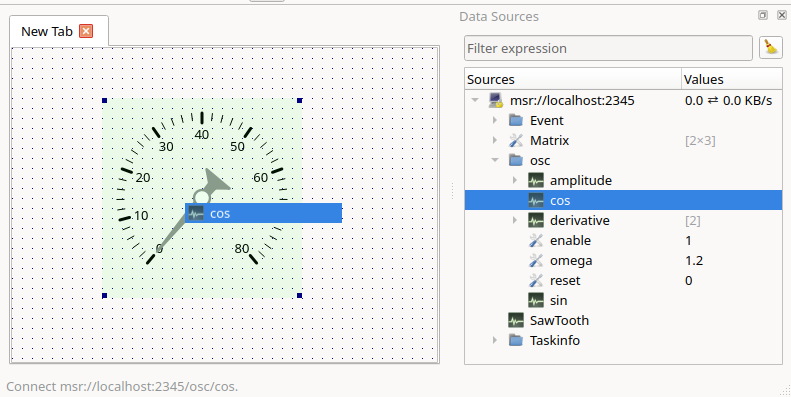The height and width of the screenshot is (397, 791).
Task: Close the New Tab tab
Action: 86,31
